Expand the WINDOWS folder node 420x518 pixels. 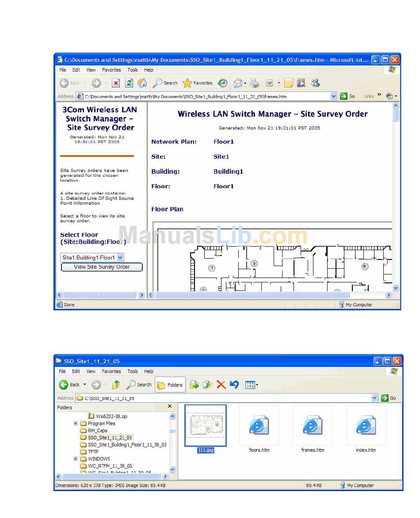click(75, 459)
